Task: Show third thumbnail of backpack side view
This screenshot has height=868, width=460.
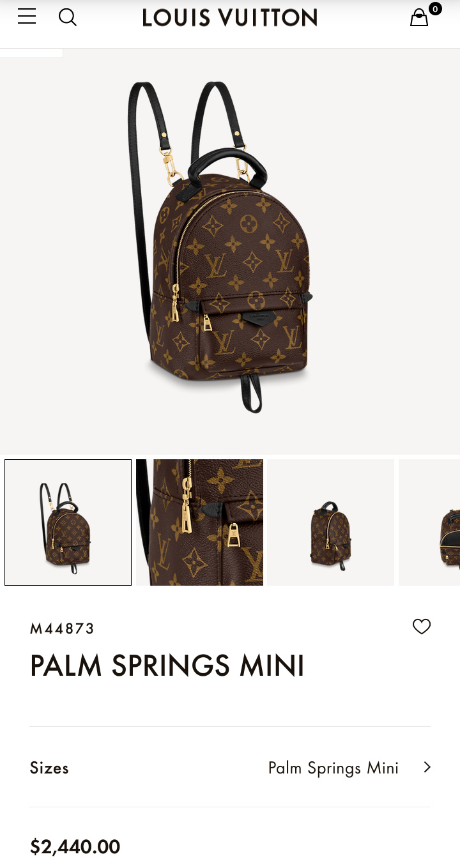Action: (x=331, y=522)
